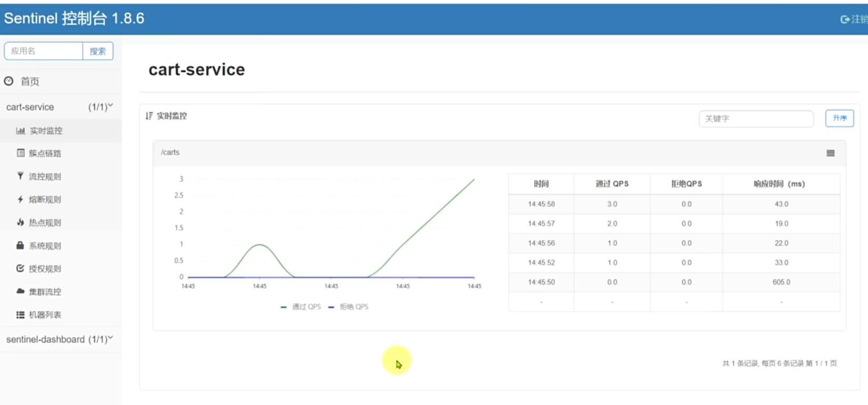This screenshot has width=868, height=405.
Task: Click the 22.0 response time cell
Action: [x=781, y=243]
